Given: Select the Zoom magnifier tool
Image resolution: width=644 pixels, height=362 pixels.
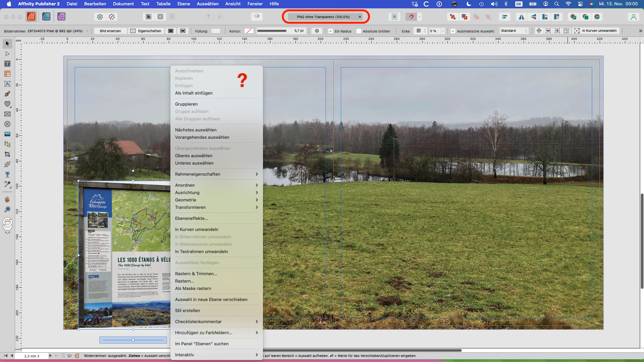Looking at the screenshot, I should point(7,209).
